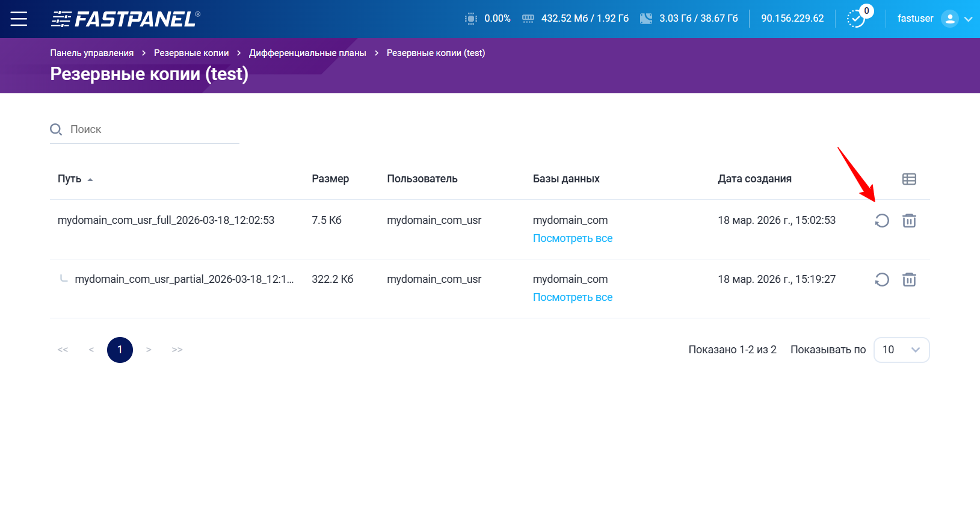Sort the table by Путь column
This screenshot has height=523, width=980.
70,179
